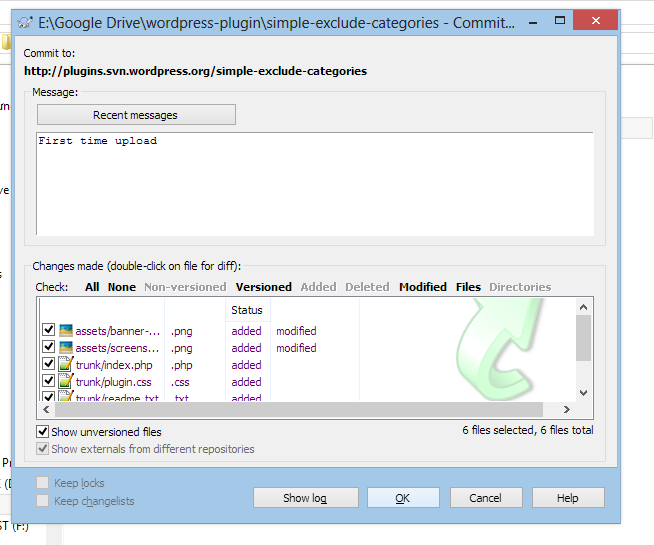Click inside the commit message text box
This screenshot has width=654, height=545.
click(x=315, y=184)
